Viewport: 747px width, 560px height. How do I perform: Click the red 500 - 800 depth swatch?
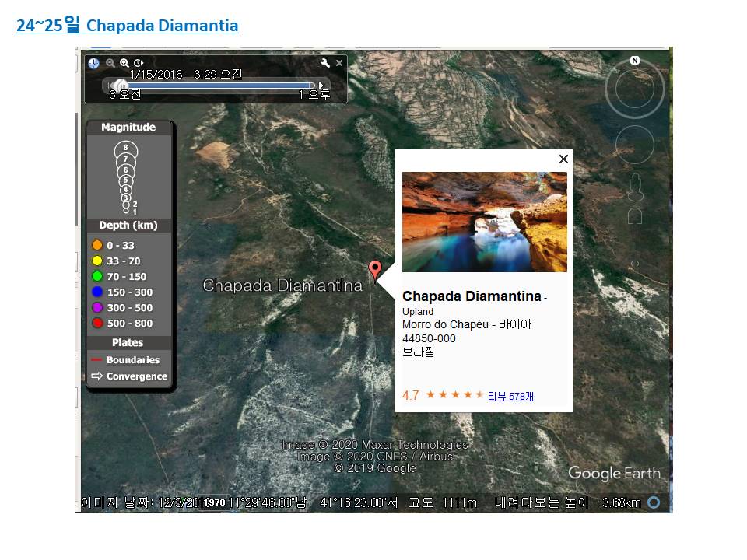click(x=97, y=324)
